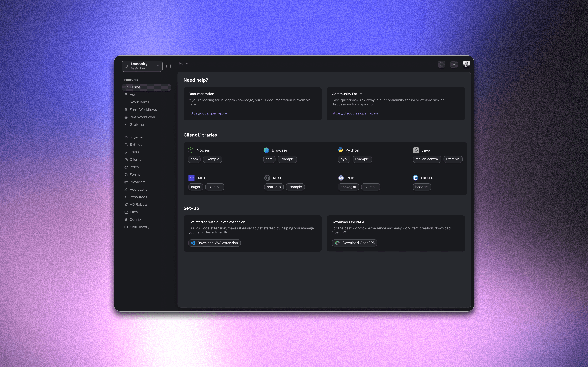This screenshot has height=367, width=588.
Task: Open Audit Logs management page
Action: (x=138, y=190)
